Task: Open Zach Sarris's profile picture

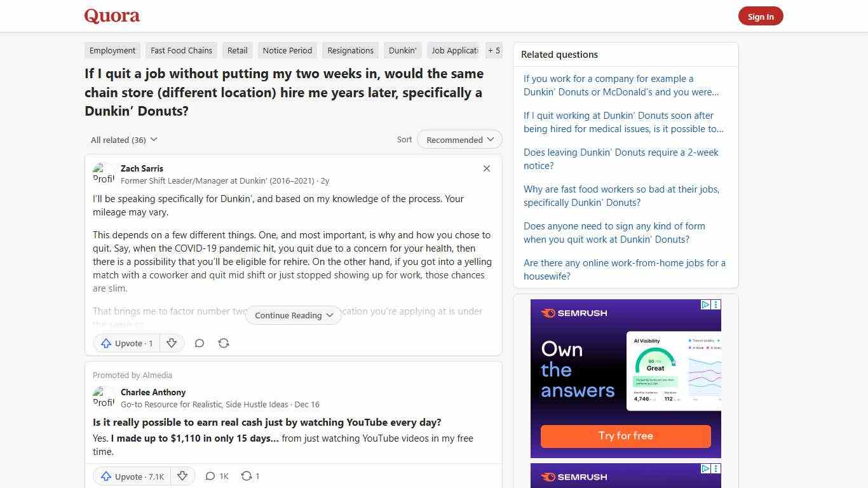Action: tap(104, 173)
